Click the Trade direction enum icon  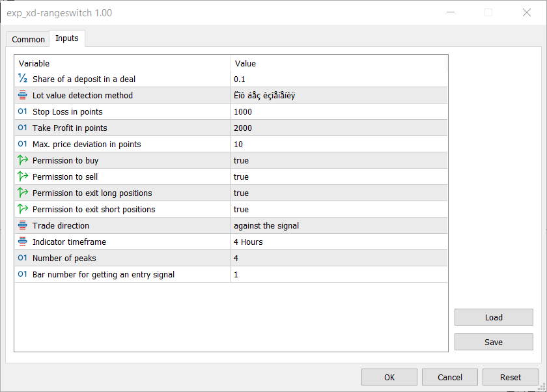point(23,225)
